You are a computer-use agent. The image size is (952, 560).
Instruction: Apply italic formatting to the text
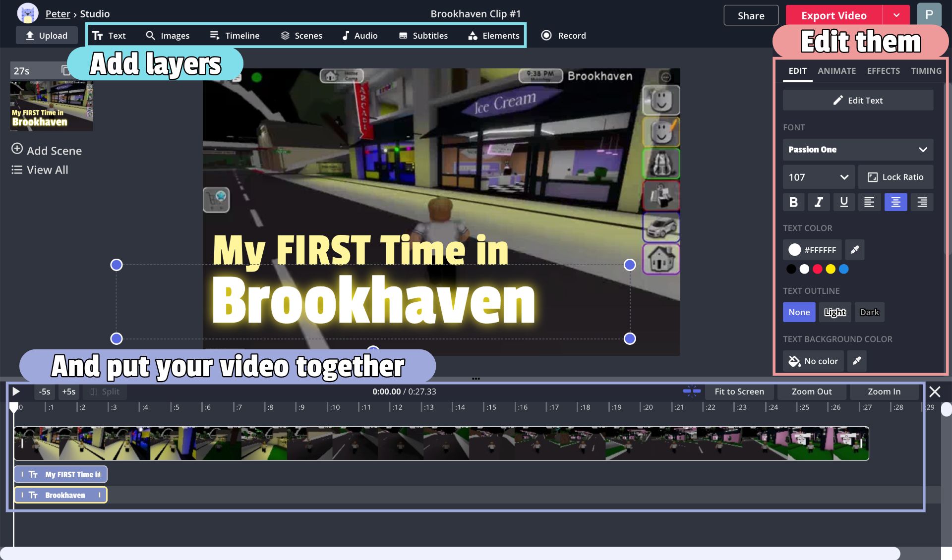coord(819,202)
